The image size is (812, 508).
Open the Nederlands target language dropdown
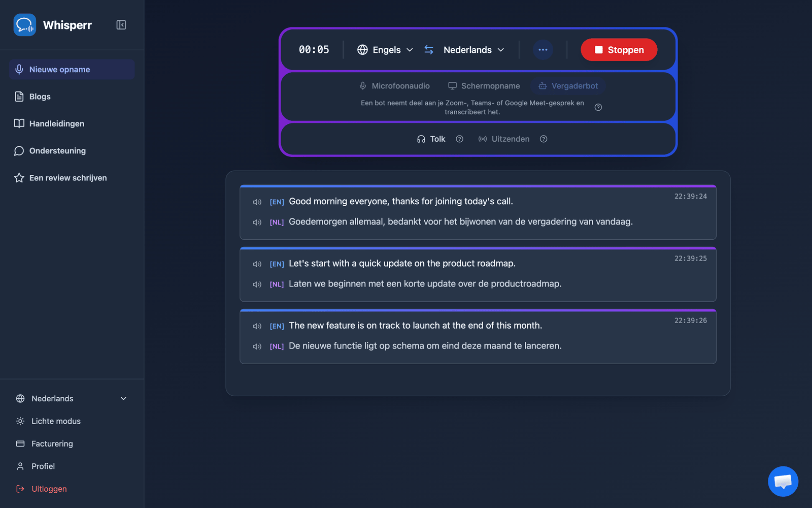pos(473,50)
